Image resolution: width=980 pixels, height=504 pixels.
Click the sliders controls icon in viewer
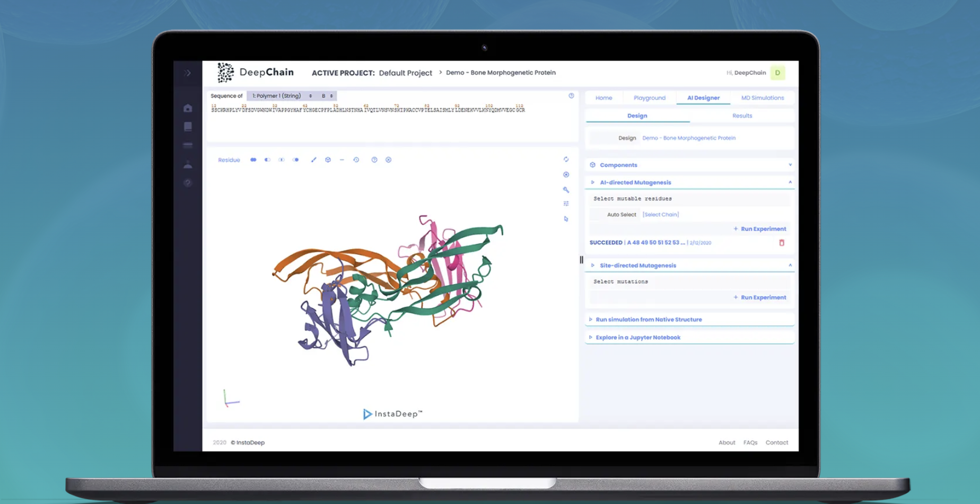point(566,204)
